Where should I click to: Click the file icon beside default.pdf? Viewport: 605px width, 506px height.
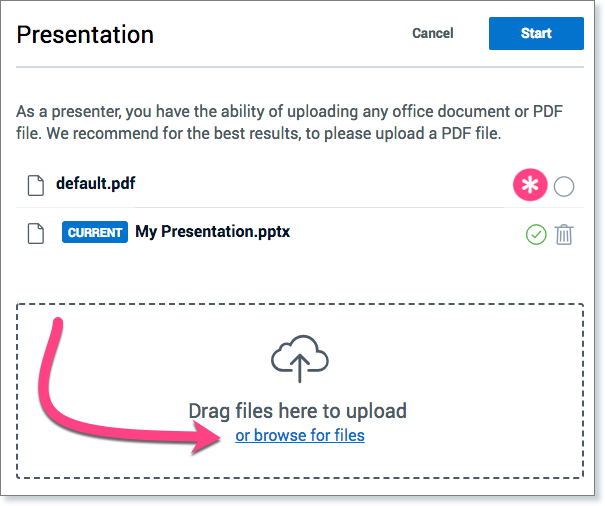click(x=36, y=184)
